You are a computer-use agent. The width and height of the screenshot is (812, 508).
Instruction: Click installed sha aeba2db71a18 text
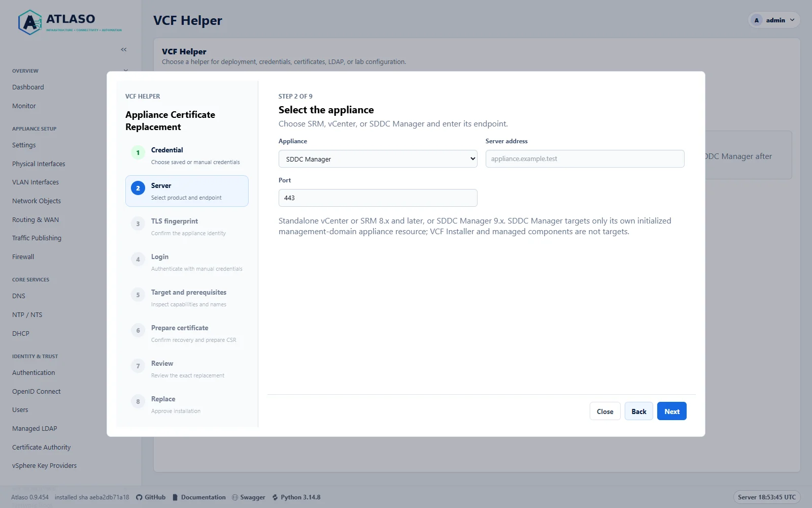point(92,497)
